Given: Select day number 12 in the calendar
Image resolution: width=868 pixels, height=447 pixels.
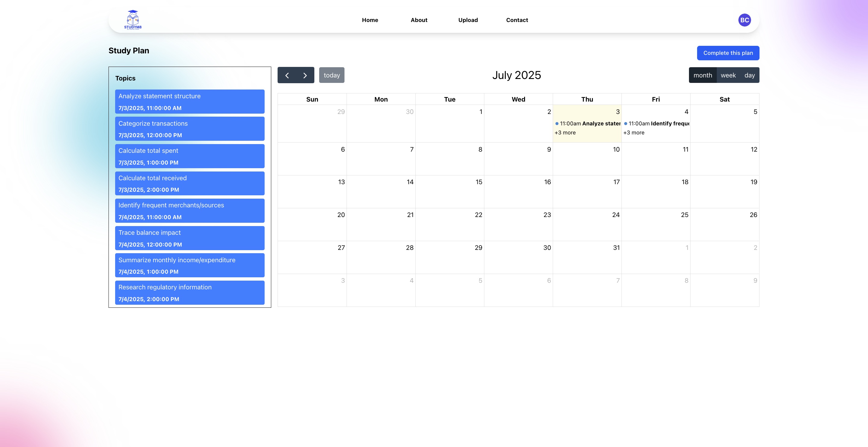Looking at the screenshot, I should [754, 149].
